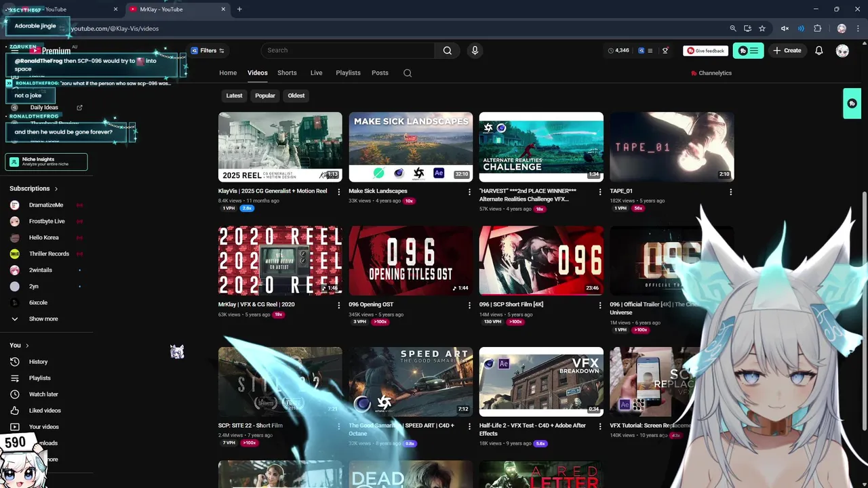This screenshot has width=868, height=488.
Task: Open the tab strip teal extension badge at right edge
Action: coord(852,104)
